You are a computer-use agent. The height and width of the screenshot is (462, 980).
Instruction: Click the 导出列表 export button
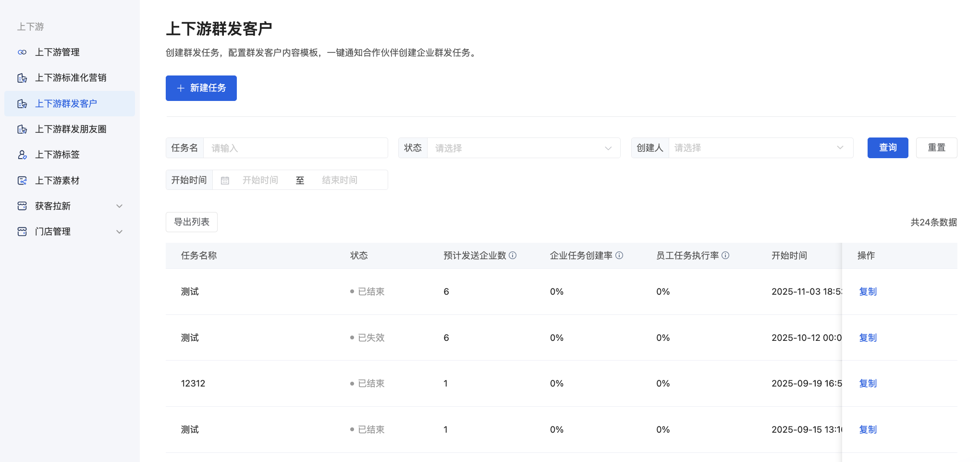(192, 222)
